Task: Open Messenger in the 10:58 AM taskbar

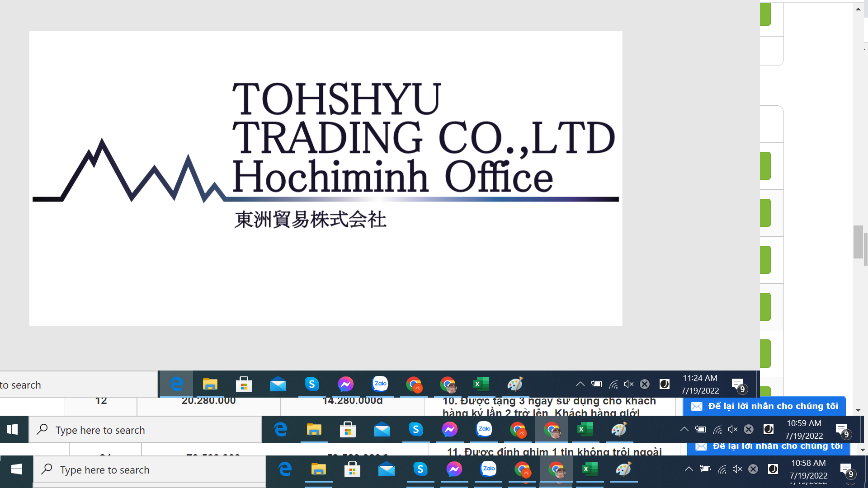Action: pyautogui.click(x=454, y=469)
